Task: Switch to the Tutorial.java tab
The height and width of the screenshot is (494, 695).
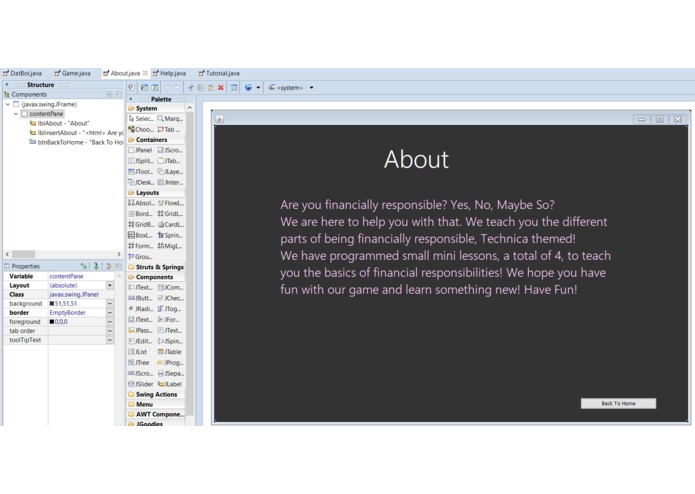Action: [219, 73]
